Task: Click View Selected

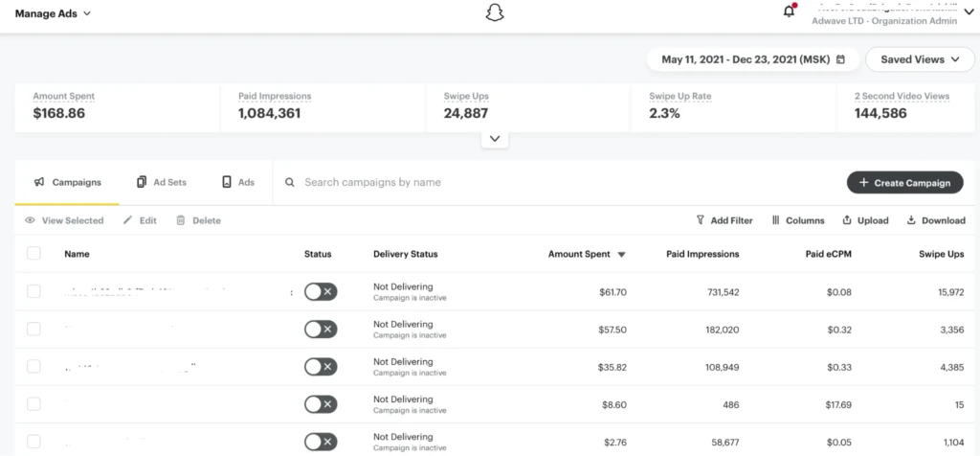Action: click(64, 220)
